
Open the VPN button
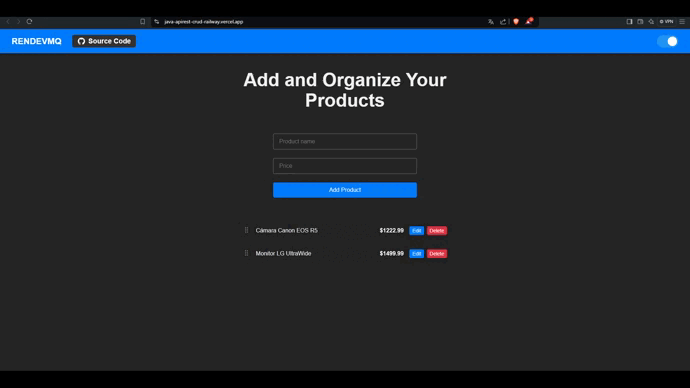(x=667, y=22)
